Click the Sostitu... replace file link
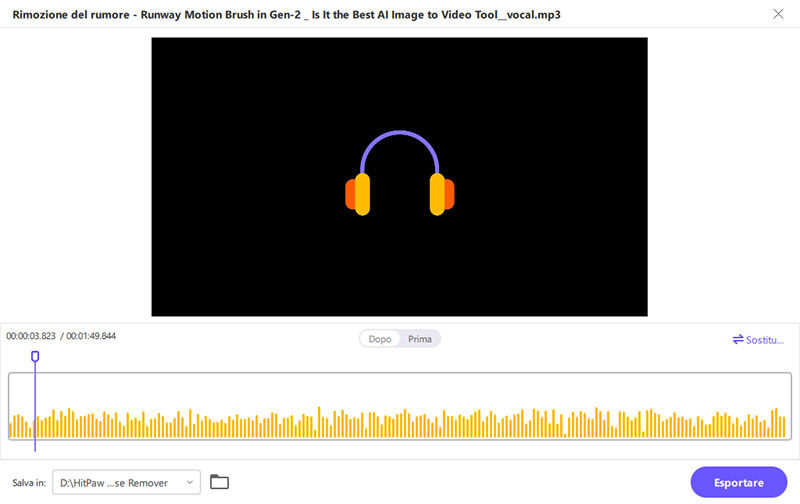The image size is (800, 504). click(765, 340)
